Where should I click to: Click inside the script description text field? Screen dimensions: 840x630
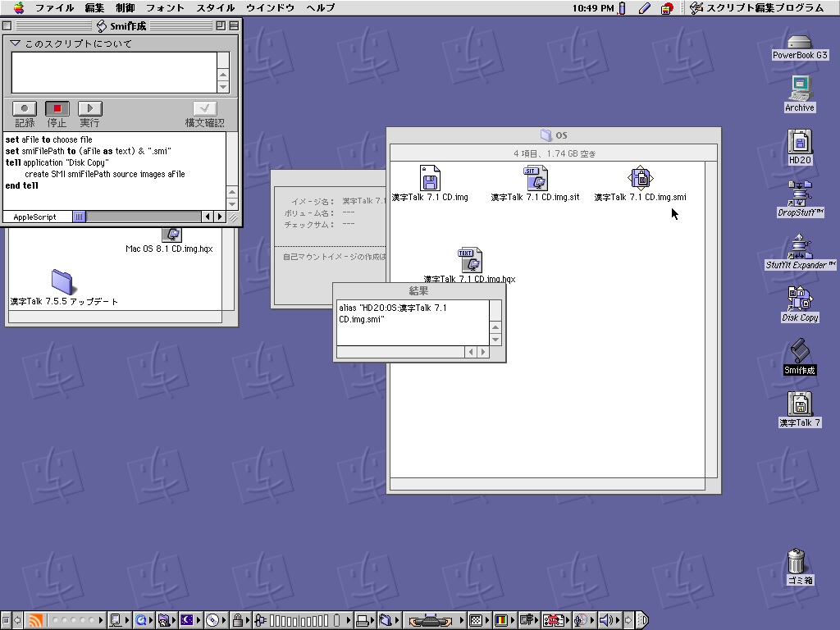(114, 72)
